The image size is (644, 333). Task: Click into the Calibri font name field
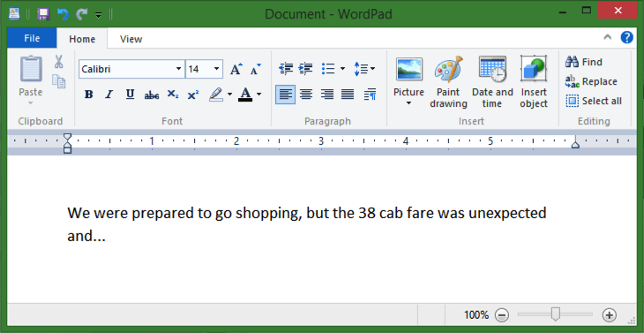[126, 69]
